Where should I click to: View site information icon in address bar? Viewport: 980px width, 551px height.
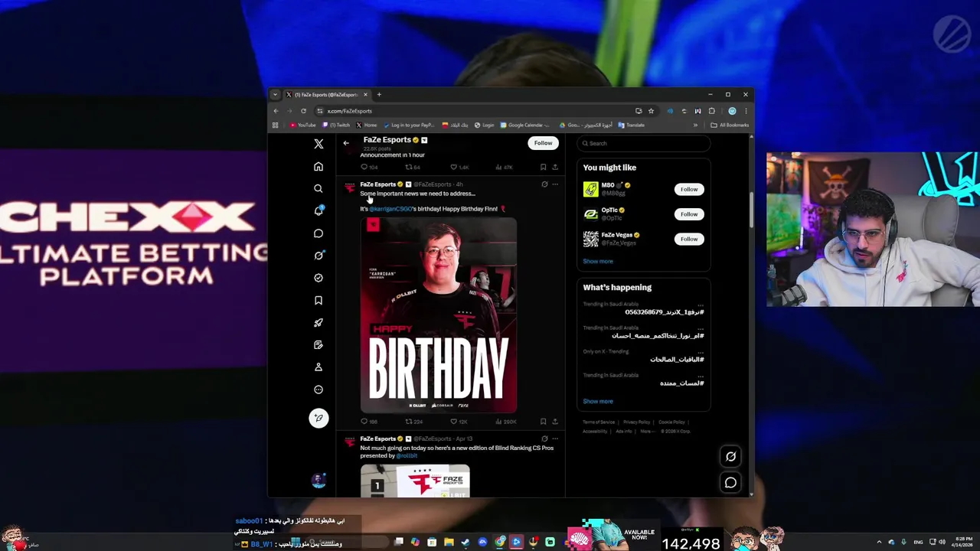tap(320, 111)
